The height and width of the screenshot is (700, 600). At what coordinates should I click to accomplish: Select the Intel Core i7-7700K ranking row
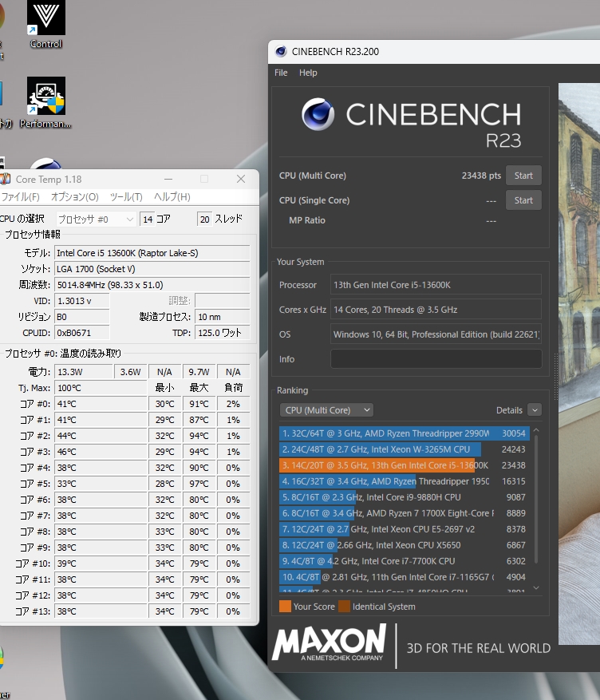tap(405, 560)
